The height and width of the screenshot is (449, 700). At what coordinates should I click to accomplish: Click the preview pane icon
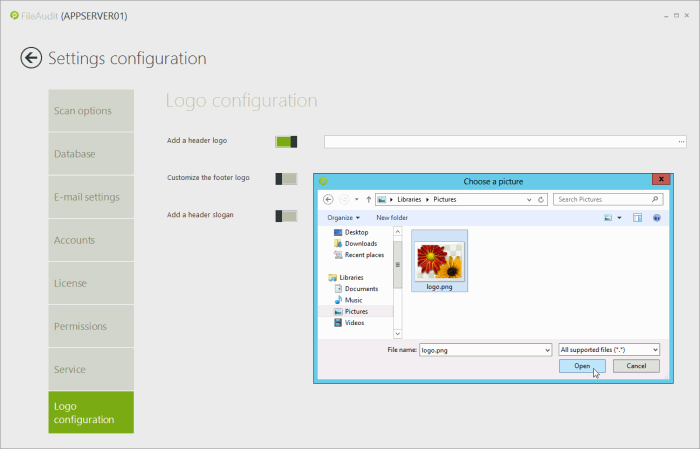(x=637, y=217)
